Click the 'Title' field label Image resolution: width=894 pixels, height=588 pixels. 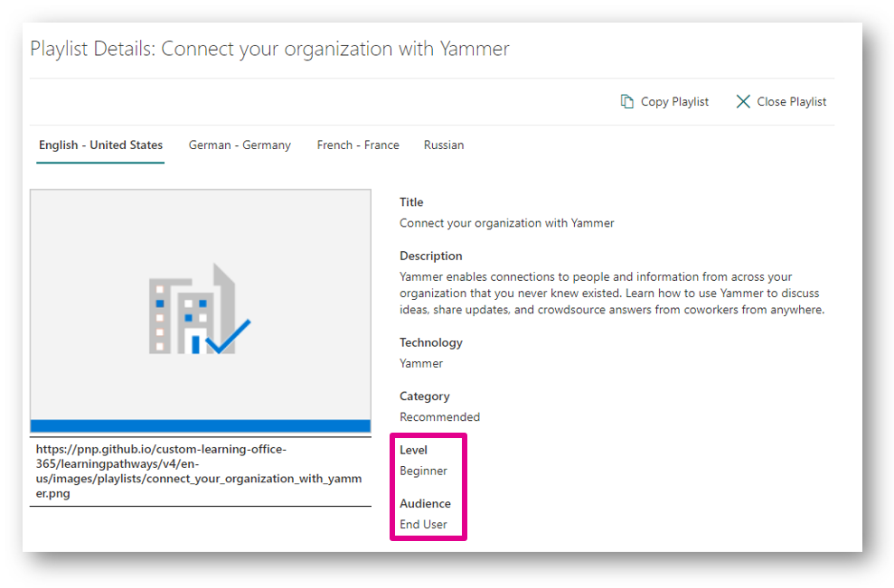pos(411,202)
